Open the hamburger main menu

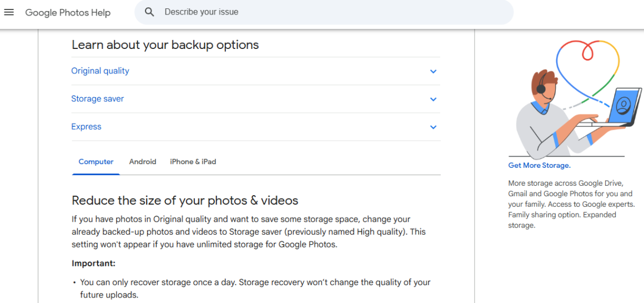pyautogui.click(x=9, y=12)
